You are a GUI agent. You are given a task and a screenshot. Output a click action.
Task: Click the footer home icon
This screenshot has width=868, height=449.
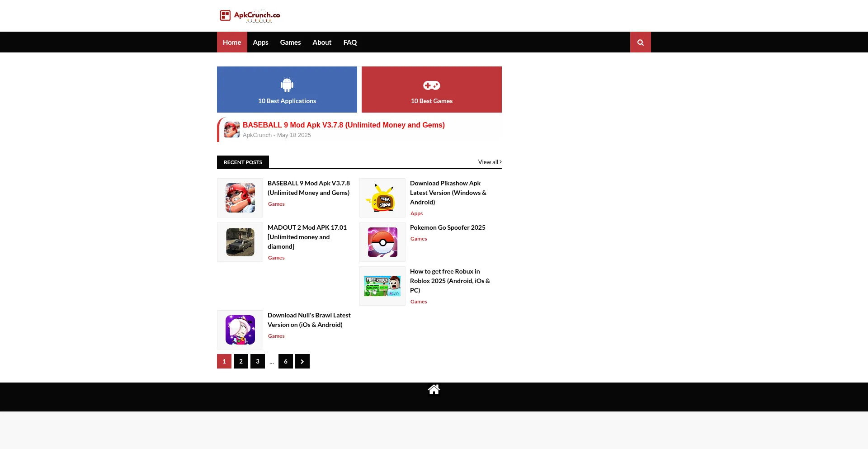click(434, 389)
